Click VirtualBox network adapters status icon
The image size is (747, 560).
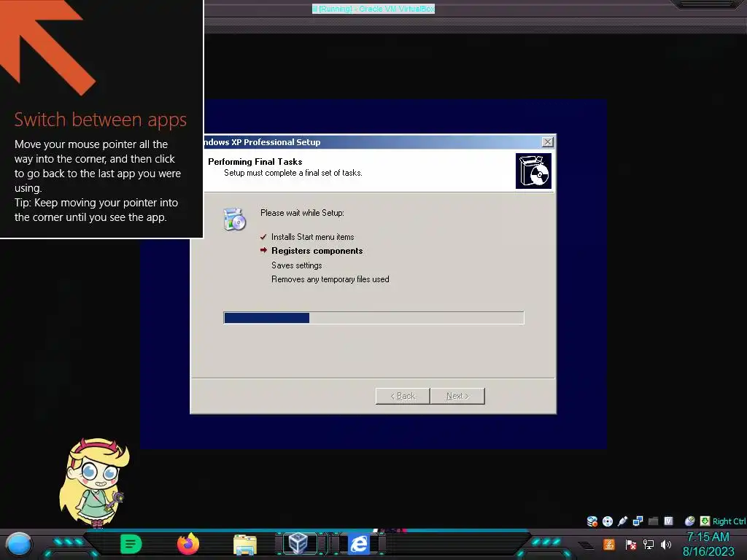coord(638,521)
